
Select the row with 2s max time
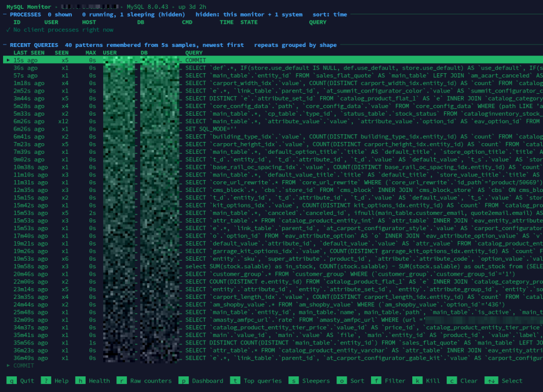coord(273,213)
